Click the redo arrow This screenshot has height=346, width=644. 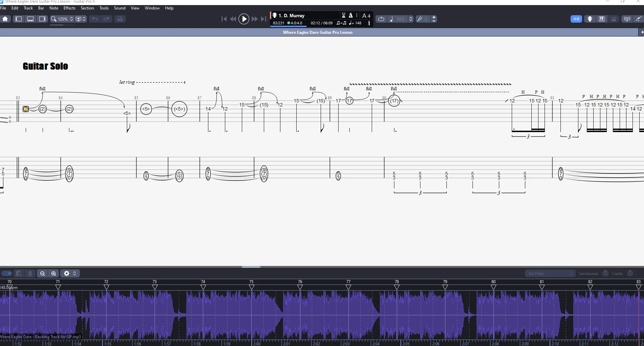pyautogui.click(x=107, y=19)
